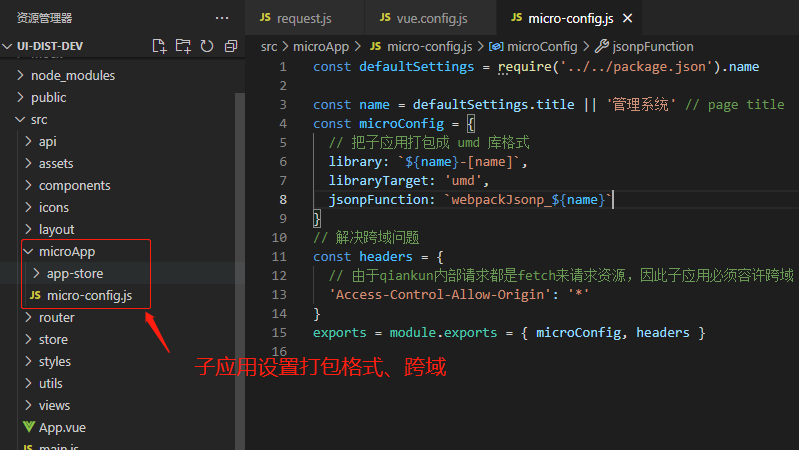The width and height of the screenshot is (799, 450).
Task: Click the New Folder icon in explorer header
Action: (183, 46)
